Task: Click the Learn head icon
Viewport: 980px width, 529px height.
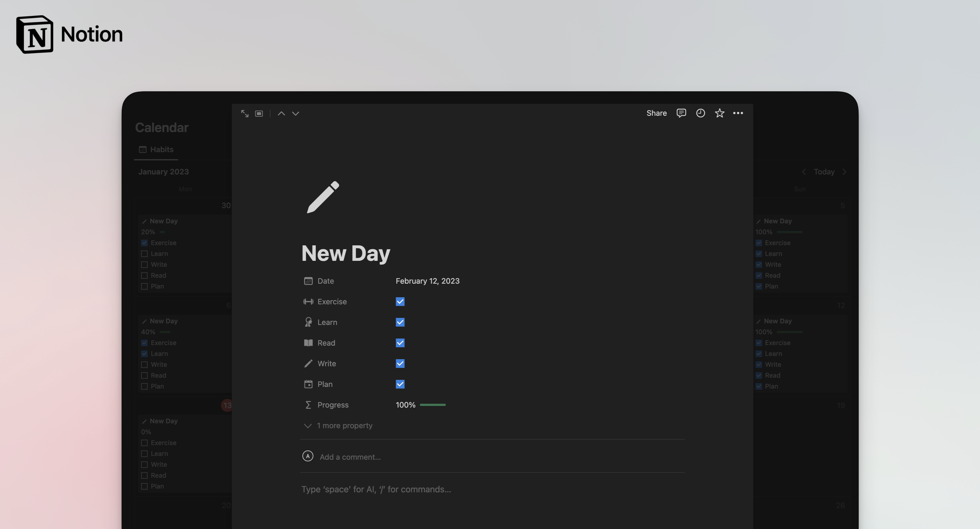Action: (308, 322)
